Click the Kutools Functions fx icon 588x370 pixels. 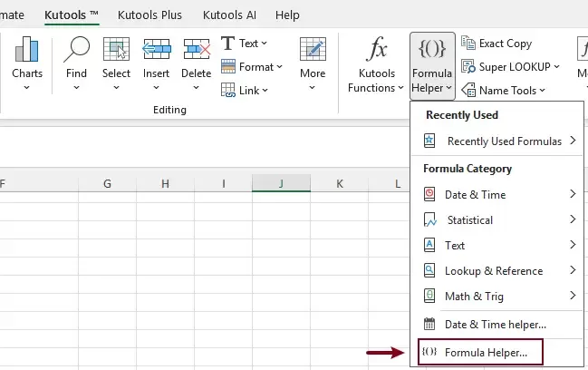377,49
